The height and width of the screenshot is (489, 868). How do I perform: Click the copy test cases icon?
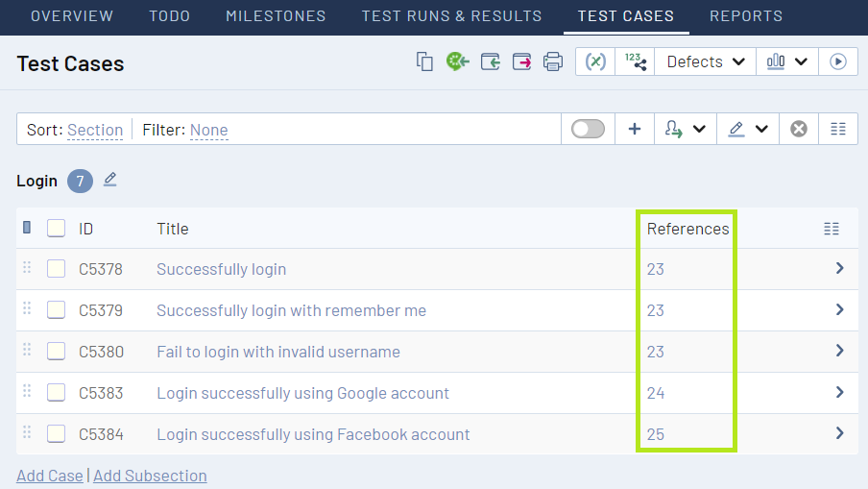(x=424, y=61)
